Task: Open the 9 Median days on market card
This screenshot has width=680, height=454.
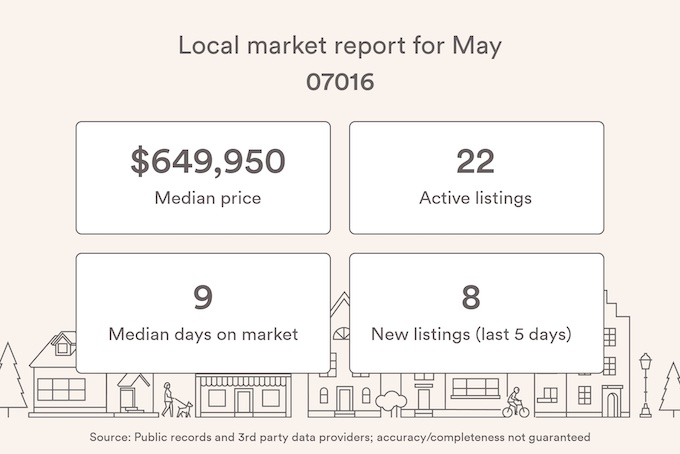Action: coord(203,313)
